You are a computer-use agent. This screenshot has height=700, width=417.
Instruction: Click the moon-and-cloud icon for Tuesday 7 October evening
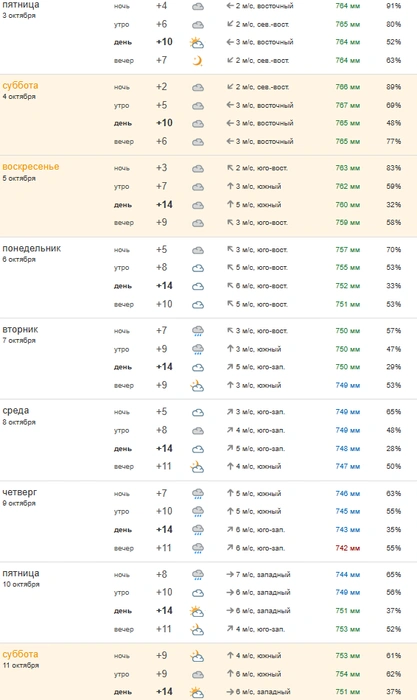click(197, 385)
